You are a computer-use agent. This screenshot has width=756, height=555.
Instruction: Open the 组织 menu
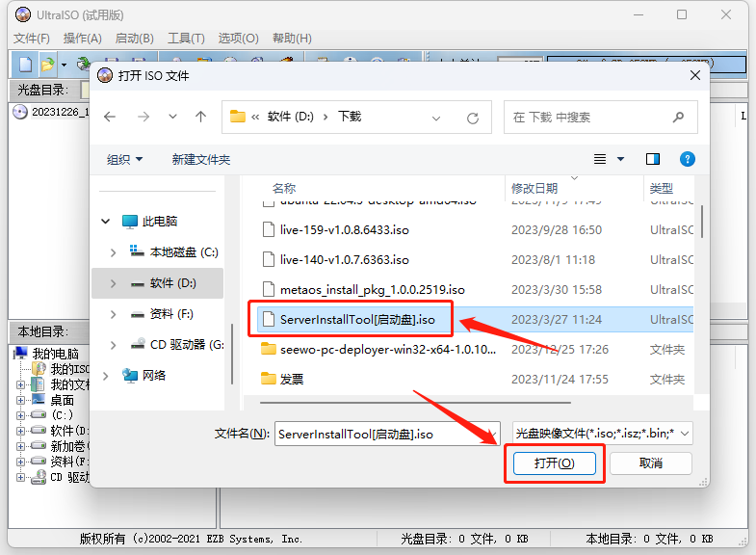point(124,159)
